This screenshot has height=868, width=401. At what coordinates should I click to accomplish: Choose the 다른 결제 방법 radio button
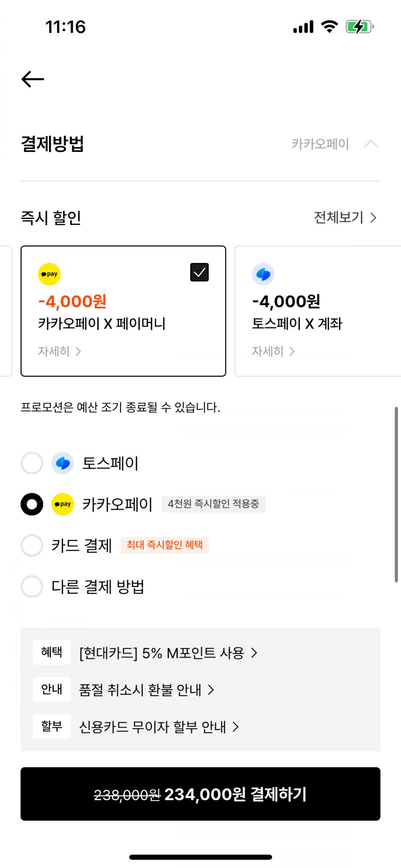pyautogui.click(x=32, y=586)
